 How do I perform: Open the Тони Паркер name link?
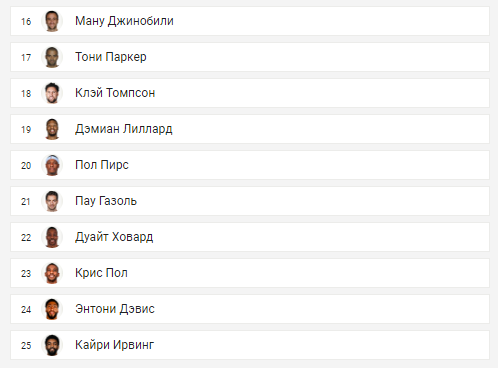[111, 57]
